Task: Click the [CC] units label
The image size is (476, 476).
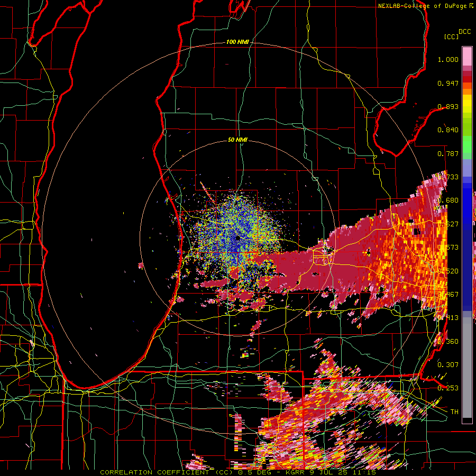Action: coord(451,36)
